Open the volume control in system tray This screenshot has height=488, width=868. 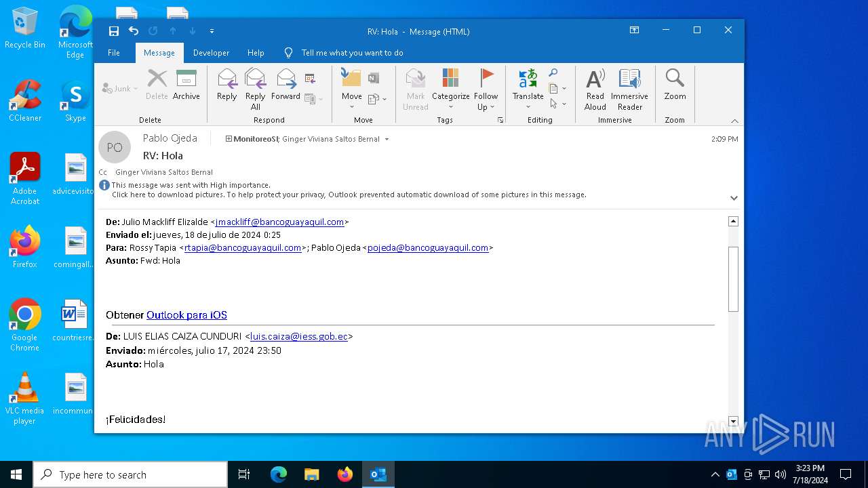tap(780, 474)
